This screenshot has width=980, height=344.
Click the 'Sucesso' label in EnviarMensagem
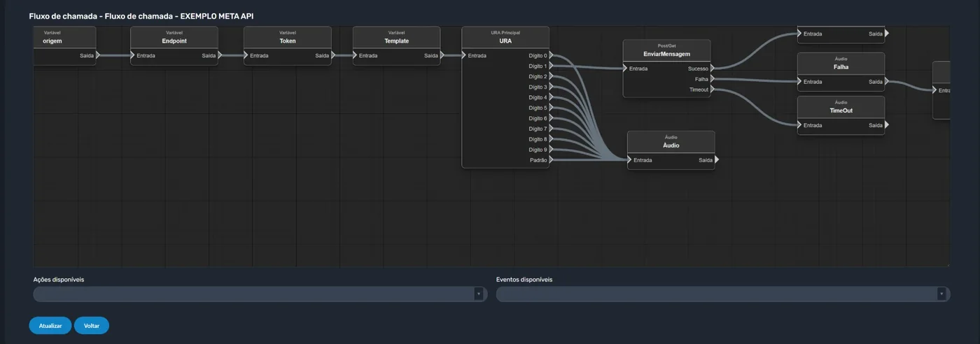(x=698, y=69)
